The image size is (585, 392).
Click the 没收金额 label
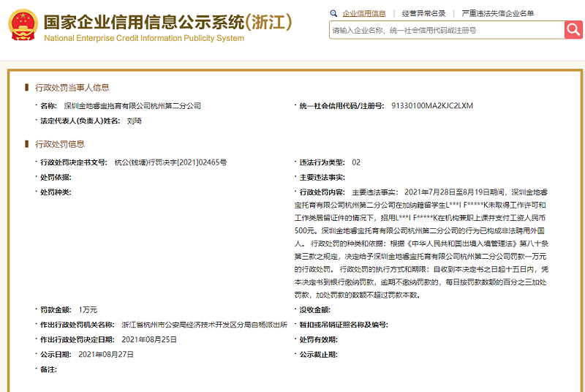(315, 309)
